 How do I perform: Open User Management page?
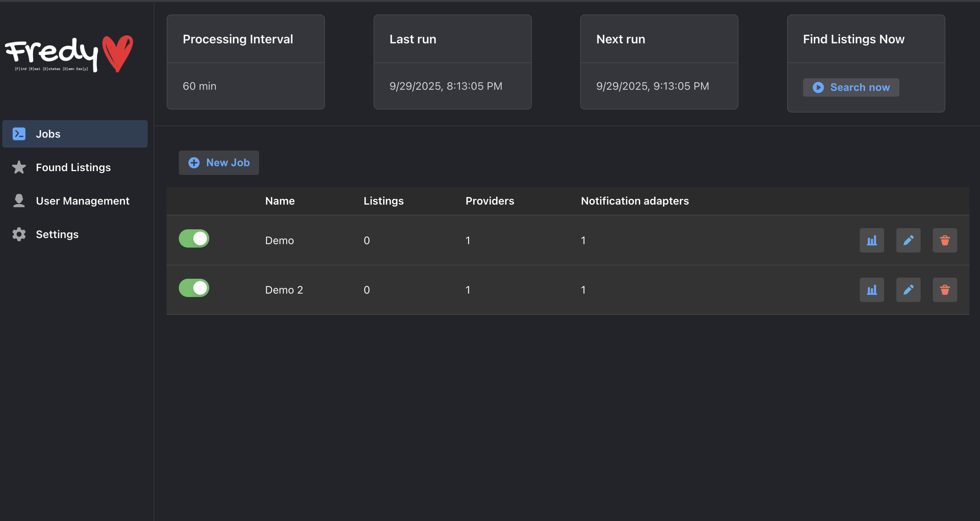coord(75,201)
